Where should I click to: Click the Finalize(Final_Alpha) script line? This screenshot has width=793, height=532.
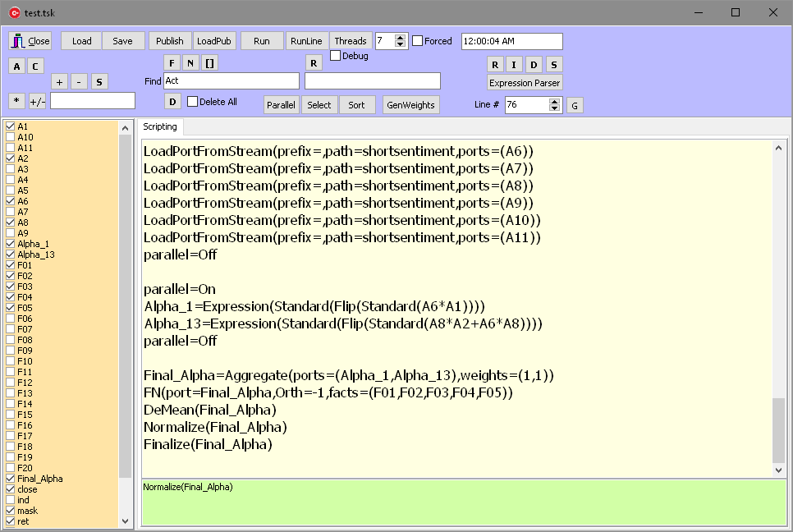click(208, 444)
